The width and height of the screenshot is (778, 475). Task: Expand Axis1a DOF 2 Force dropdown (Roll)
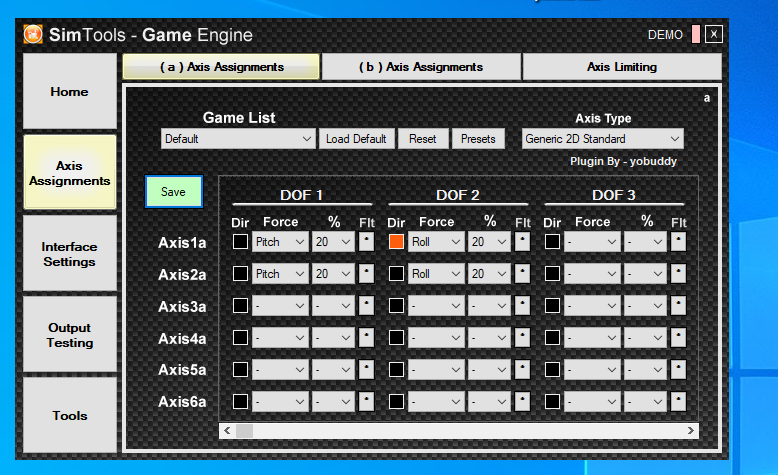click(x=436, y=242)
